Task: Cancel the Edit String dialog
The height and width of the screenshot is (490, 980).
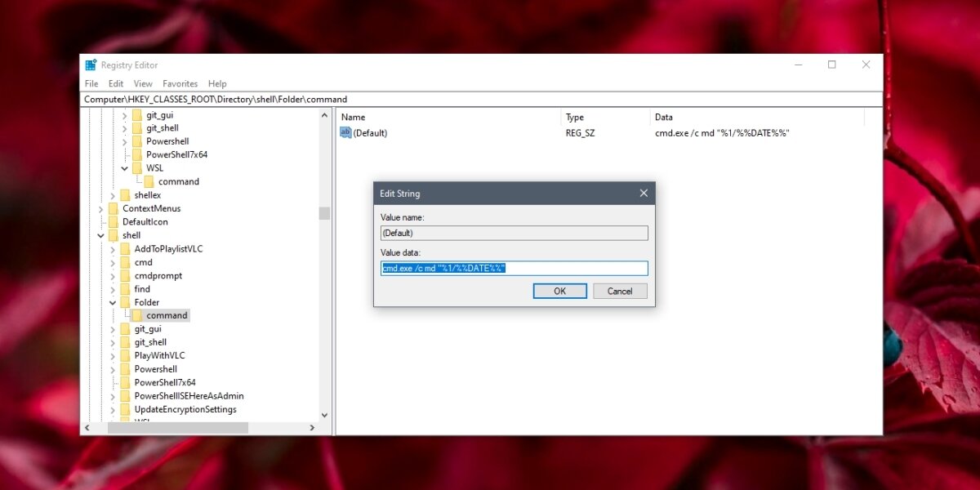Action: coord(620,291)
